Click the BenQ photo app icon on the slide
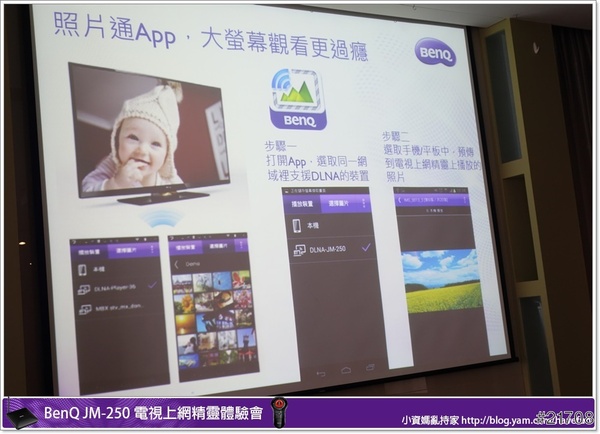Viewport: 600px width, 434px height. tap(298, 99)
